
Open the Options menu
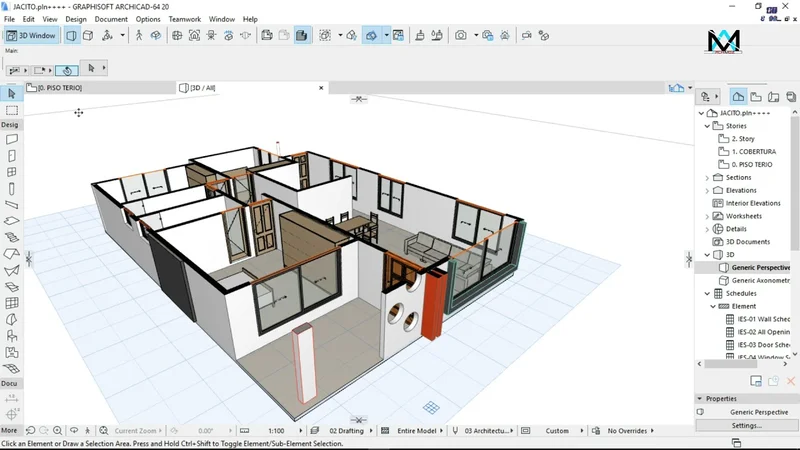coord(148,19)
